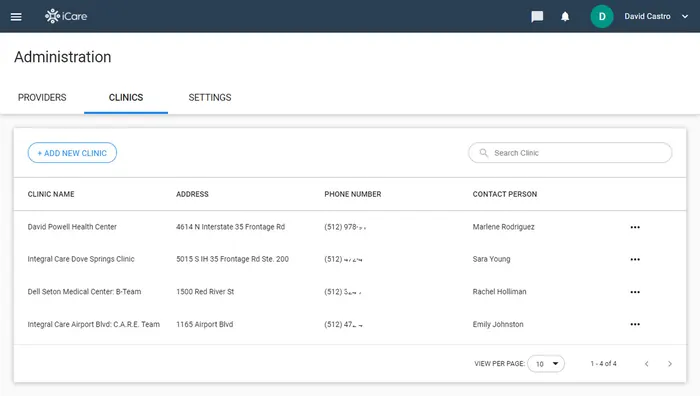The image size is (700, 396).
Task: Click phone number in Emily Johnston row
Action: (x=343, y=324)
